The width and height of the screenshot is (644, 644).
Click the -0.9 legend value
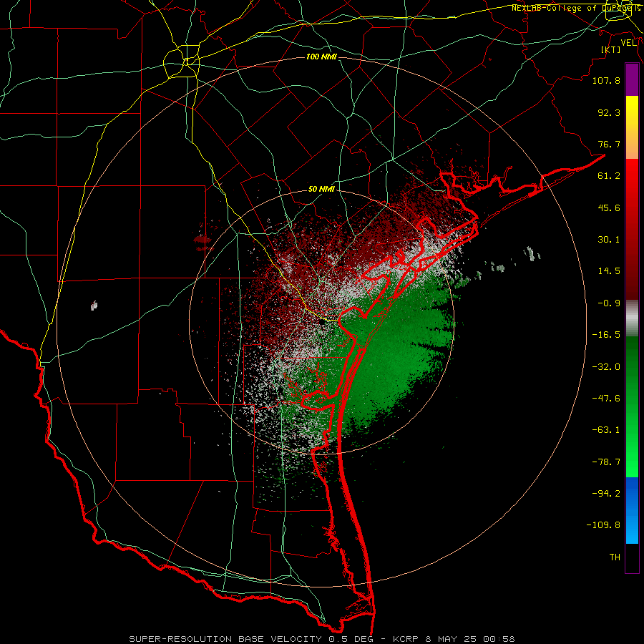click(x=609, y=303)
